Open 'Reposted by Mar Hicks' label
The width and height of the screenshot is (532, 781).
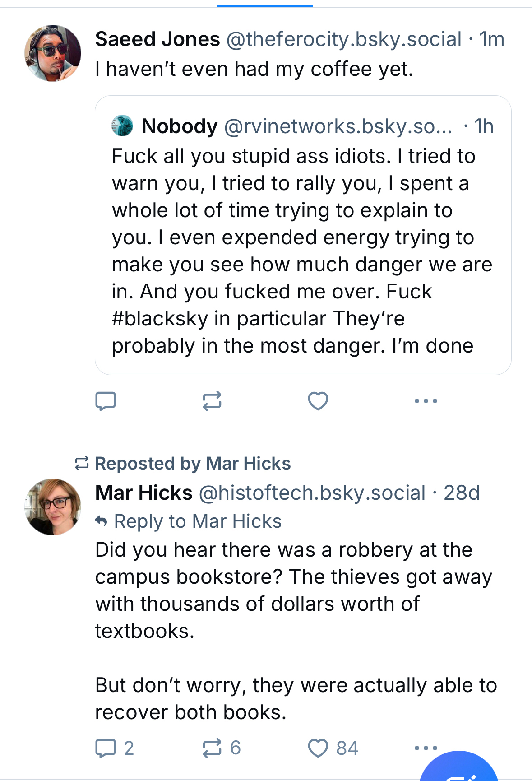193,464
